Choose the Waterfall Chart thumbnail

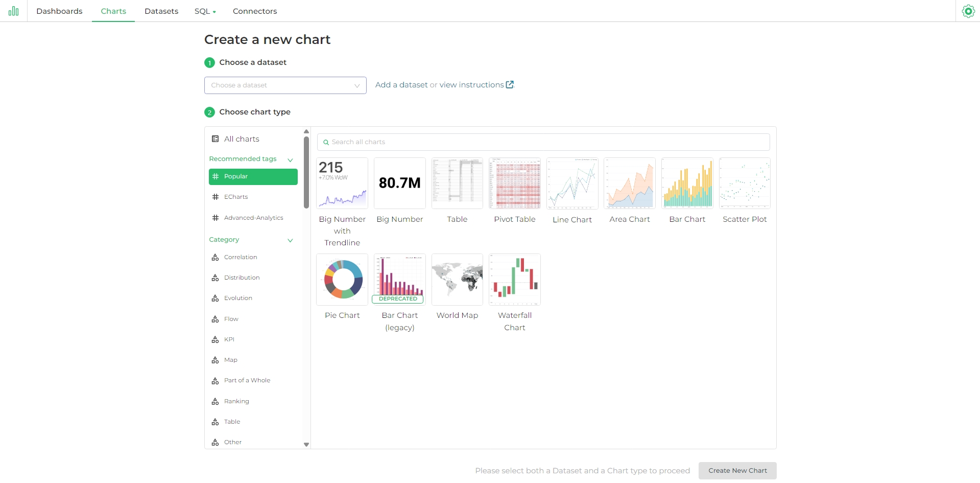coord(515,280)
